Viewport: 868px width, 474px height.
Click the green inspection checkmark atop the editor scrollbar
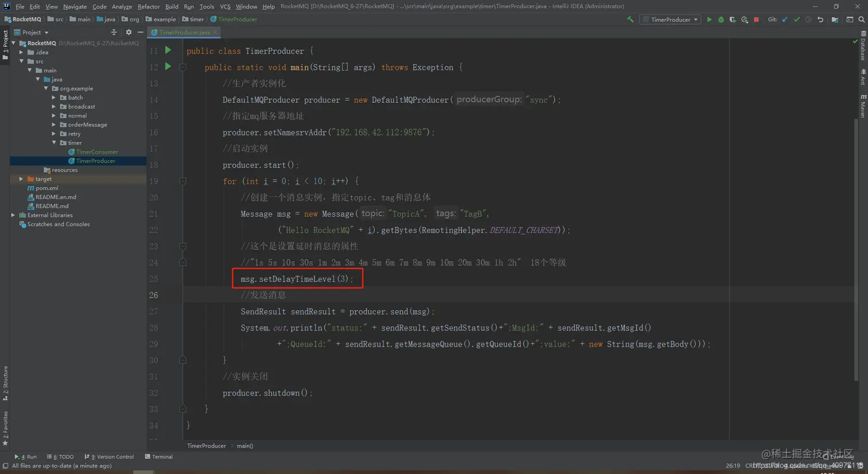coord(855,41)
